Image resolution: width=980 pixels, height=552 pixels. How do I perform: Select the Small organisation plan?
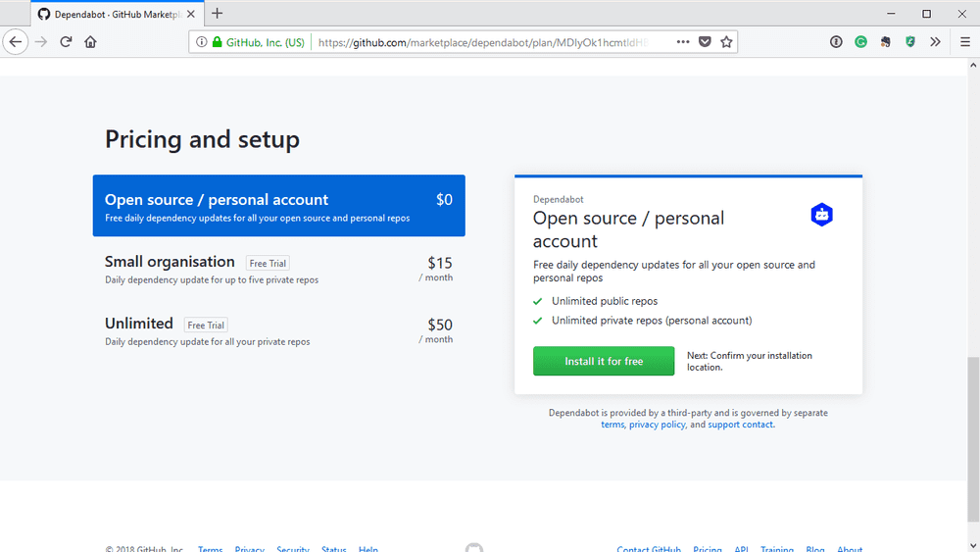pyautogui.click(x=278, y=269)
